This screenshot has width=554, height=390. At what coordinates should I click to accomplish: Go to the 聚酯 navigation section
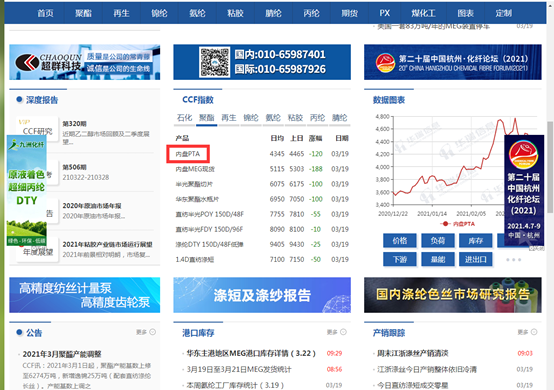coord(83,13)
